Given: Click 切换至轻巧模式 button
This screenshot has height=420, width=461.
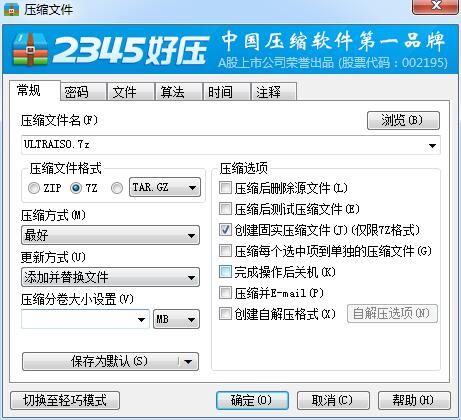Looking at the screenshot, I should tap(65, 400).
